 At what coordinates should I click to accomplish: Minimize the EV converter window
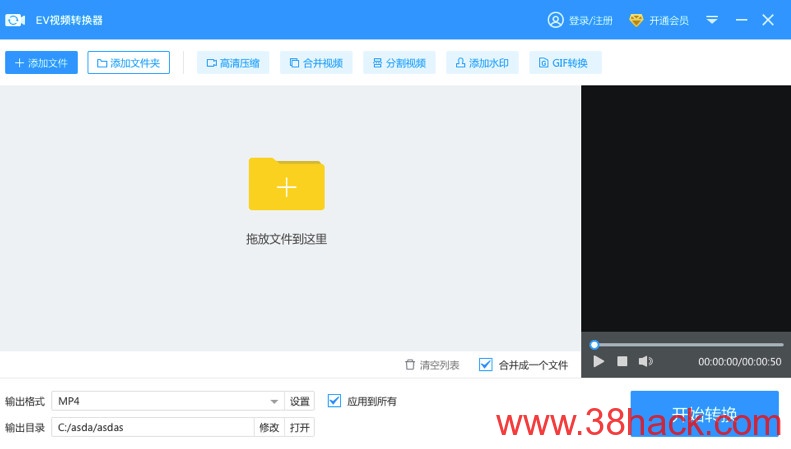(x=741, y=20)
